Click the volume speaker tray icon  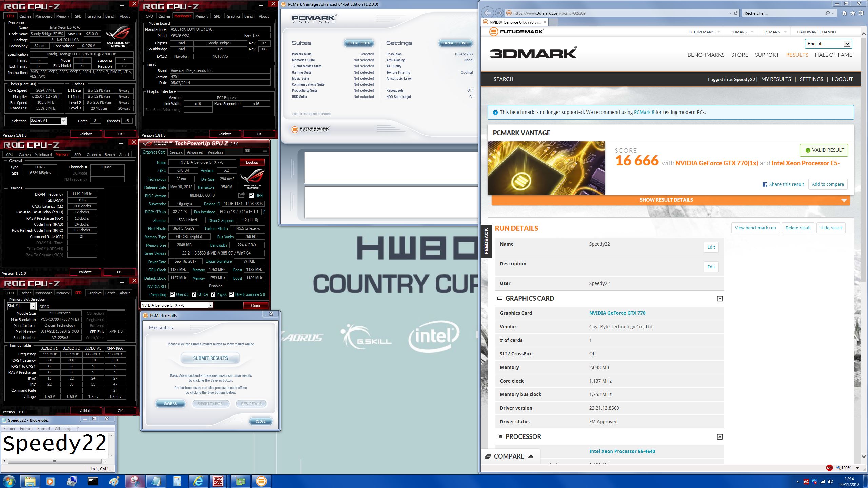831,482
